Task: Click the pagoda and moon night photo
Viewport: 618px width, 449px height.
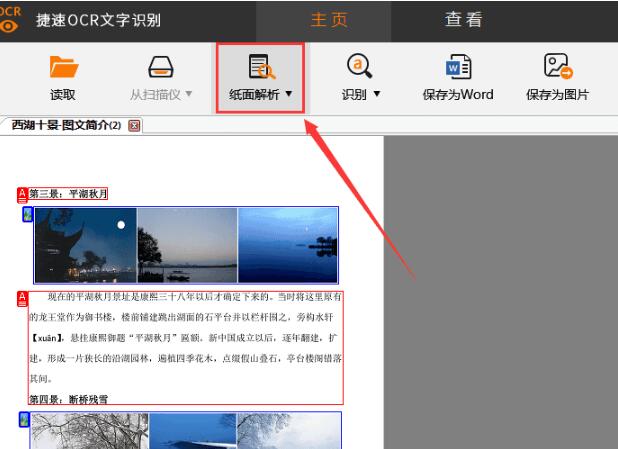Action: click(x=86, y=245)
